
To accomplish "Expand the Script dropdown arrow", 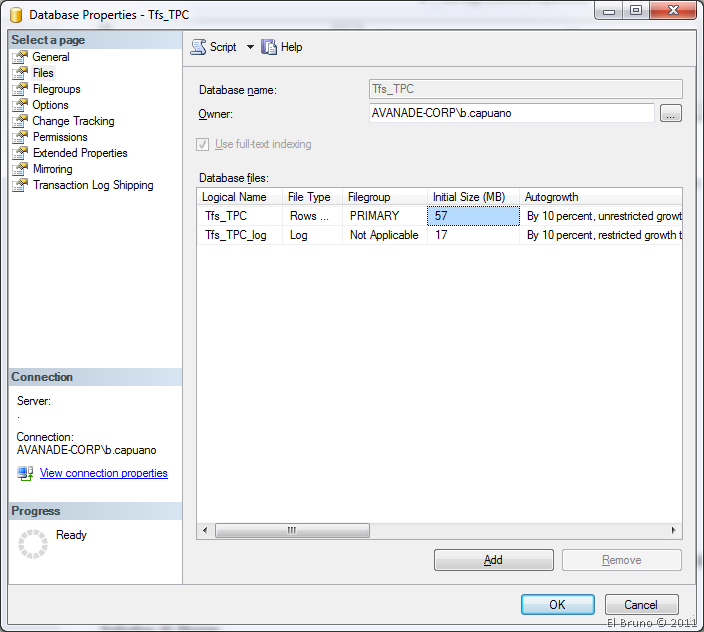I will (250, 47).
